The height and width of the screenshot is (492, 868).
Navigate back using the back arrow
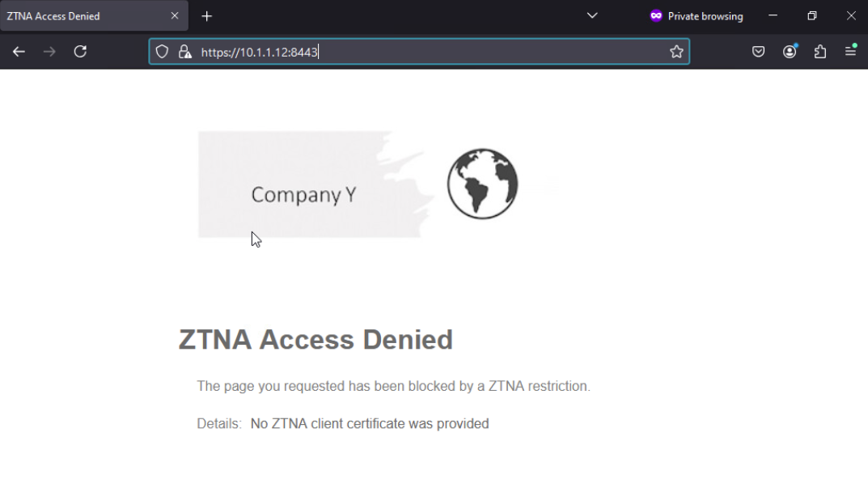coord(19,51)
